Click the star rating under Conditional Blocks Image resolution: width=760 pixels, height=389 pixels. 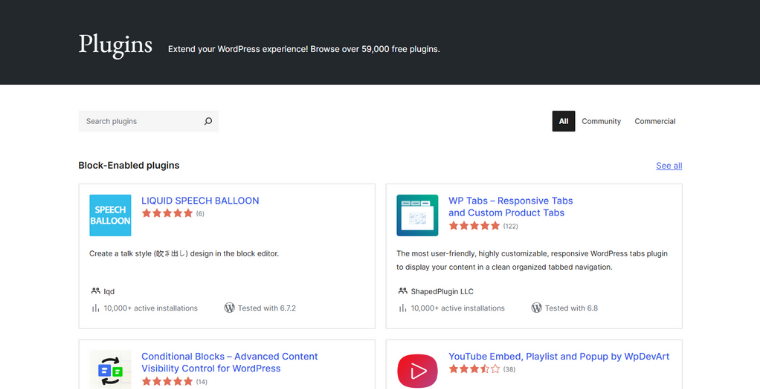coord(167,382)
